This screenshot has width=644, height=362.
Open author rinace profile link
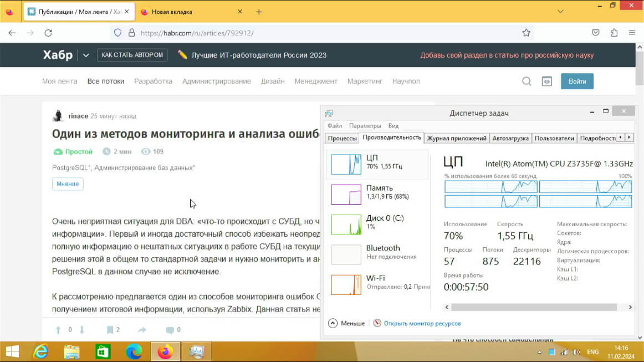pos(78,116)
